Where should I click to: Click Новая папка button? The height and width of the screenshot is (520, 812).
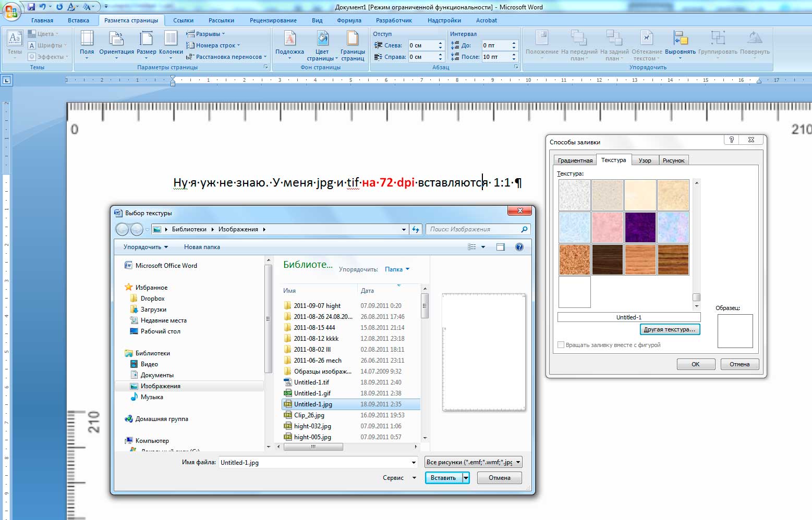pos(202,247)
